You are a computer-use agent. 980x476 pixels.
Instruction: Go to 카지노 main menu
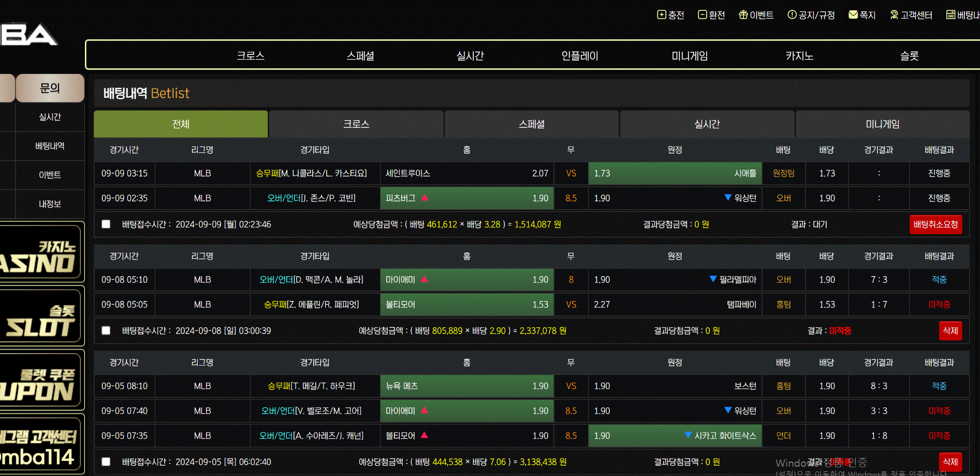point(799,55)
